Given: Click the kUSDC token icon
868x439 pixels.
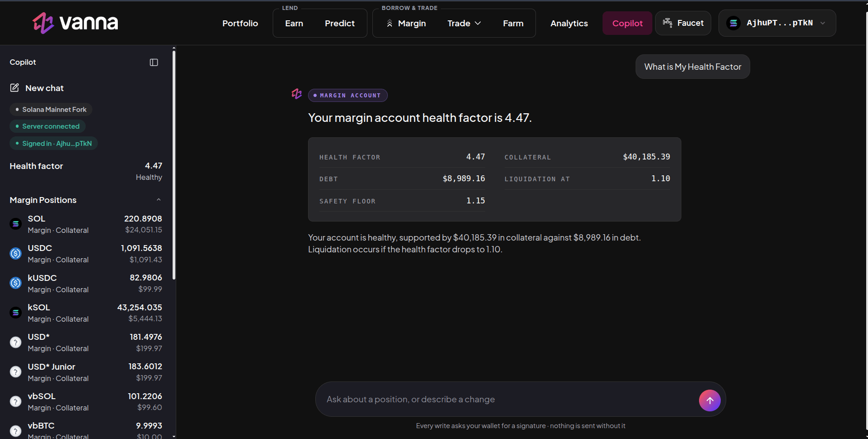Looking at the screenshot, I should (16, 283).
